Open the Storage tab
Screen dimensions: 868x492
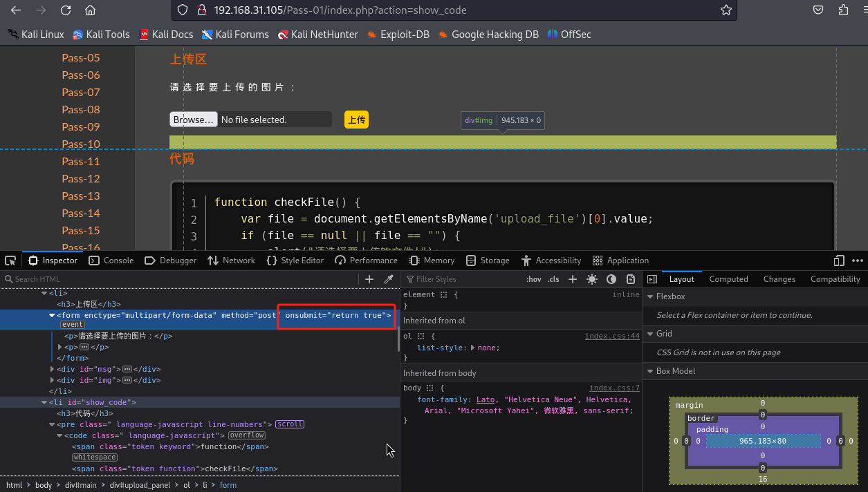(x=488, y=261)
